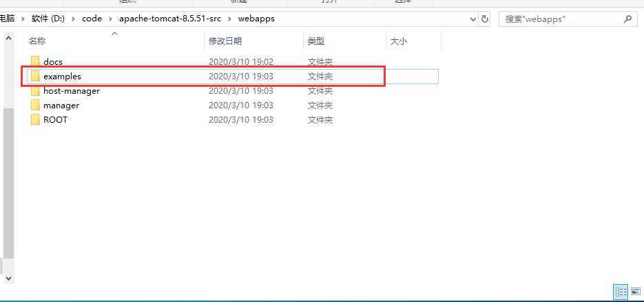This screenshot has width=644, height=302.
Task: Expand chevron after apache-tomcat-8.5.51-src breadcrumb
Action: point(229,19)
